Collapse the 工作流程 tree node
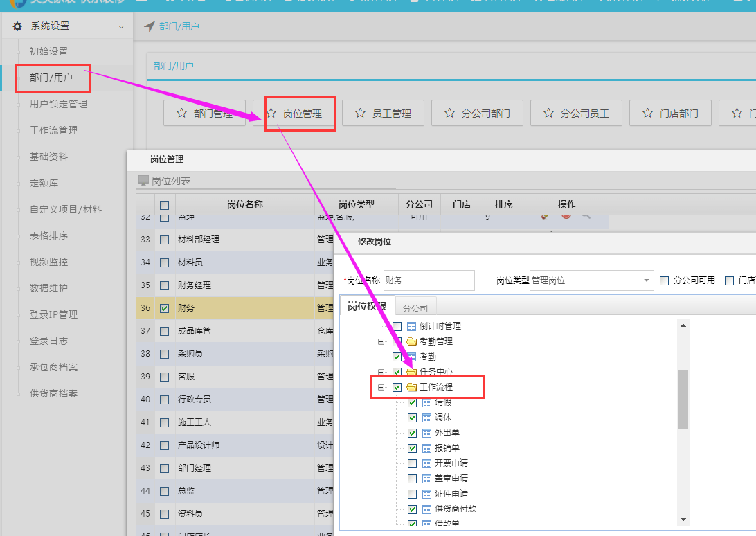 tap(381, 387)
